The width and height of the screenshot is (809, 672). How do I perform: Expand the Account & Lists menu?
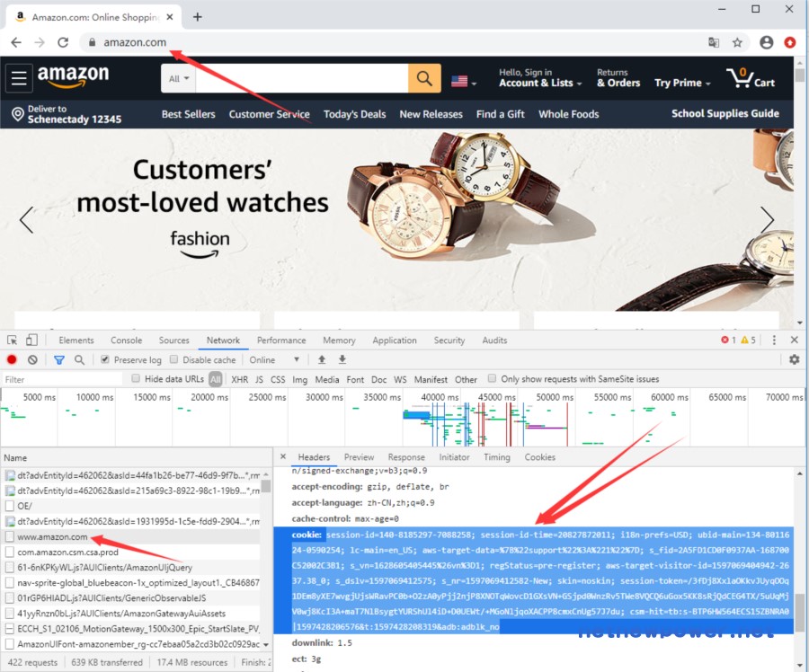click(540, 78)
